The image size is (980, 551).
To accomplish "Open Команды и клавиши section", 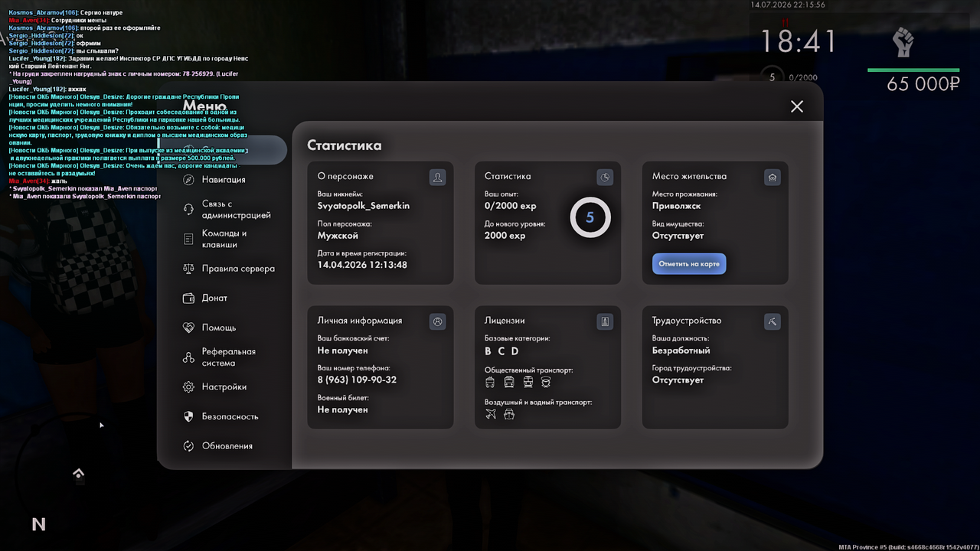I will pos(224,240).
